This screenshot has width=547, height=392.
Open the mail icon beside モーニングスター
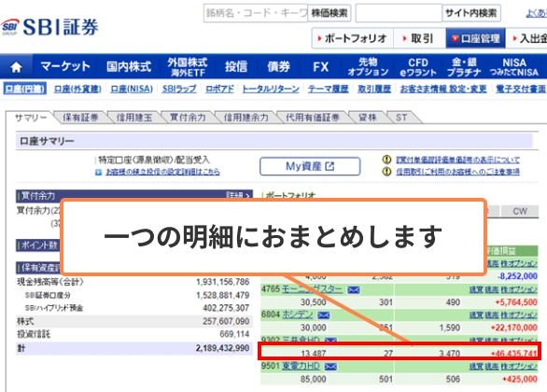pos(354,289)
